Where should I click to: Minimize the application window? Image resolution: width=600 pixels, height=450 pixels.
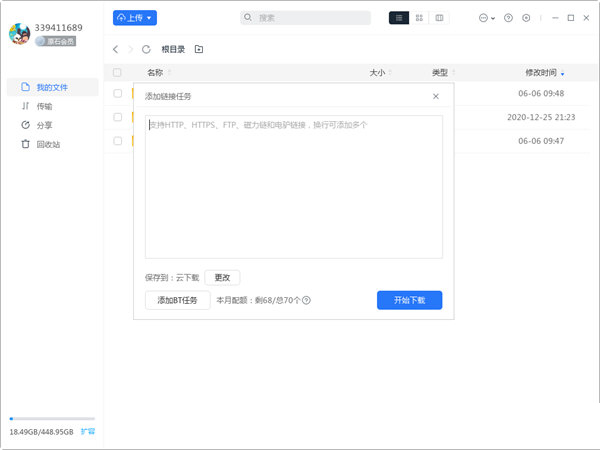click(555, 18)
